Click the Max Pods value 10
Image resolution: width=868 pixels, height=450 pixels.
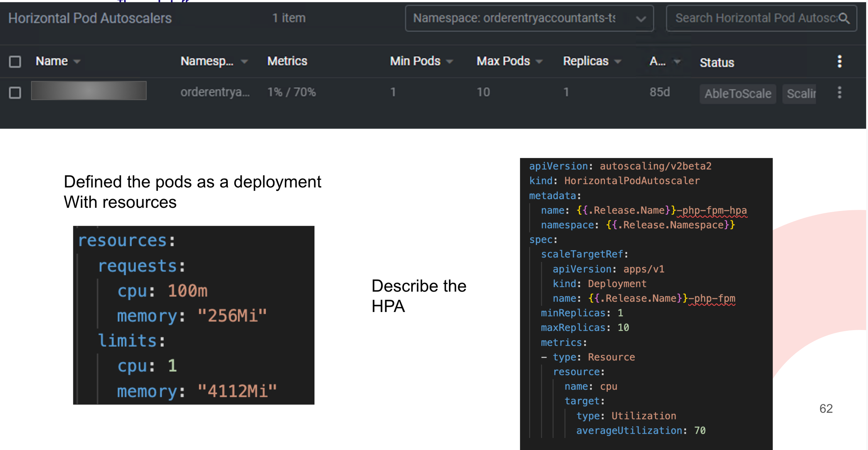click(483, 92)
